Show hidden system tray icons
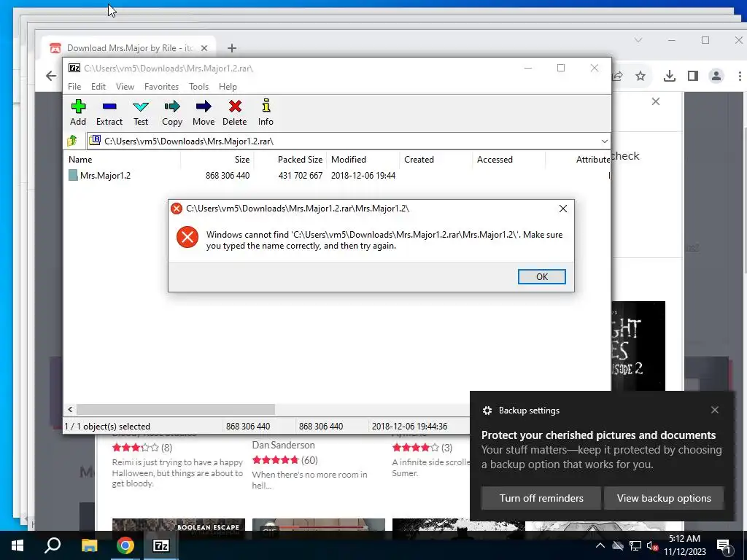 [600, 545]
